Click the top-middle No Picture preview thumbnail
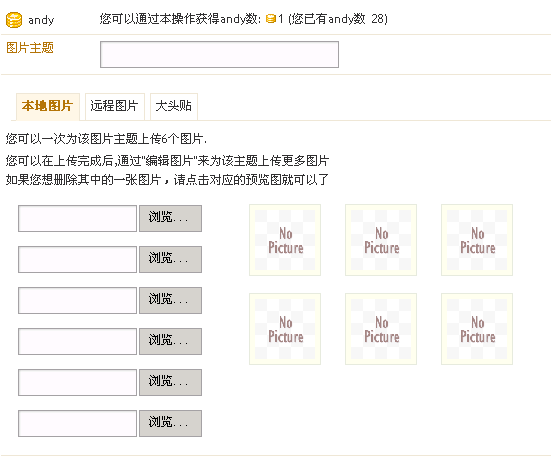551x457 pixels. pos(381,240)
